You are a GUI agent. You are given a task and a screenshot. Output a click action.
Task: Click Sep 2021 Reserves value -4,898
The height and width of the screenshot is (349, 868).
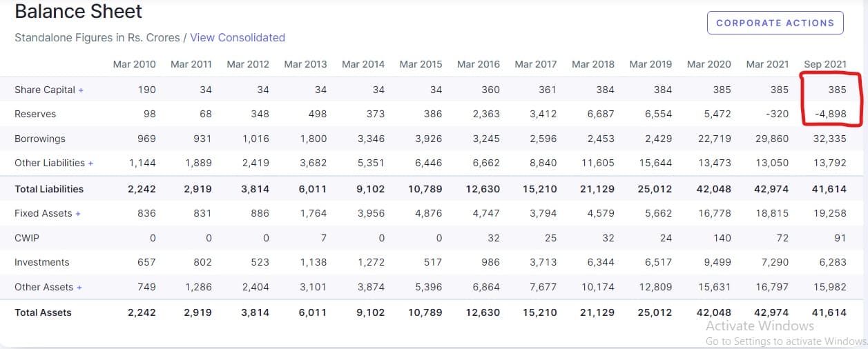pyautogui.click(x=830, y=114)
